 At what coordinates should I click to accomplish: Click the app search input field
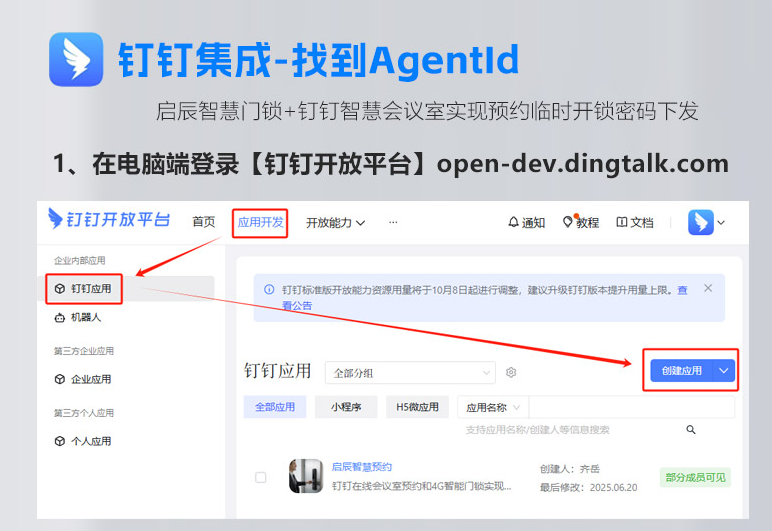pos(631,407)
